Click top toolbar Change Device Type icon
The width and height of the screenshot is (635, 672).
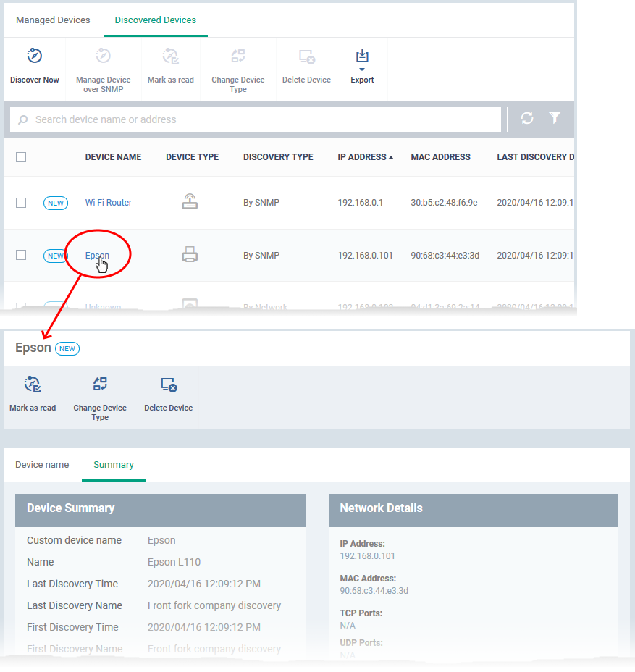coord(237,56)
